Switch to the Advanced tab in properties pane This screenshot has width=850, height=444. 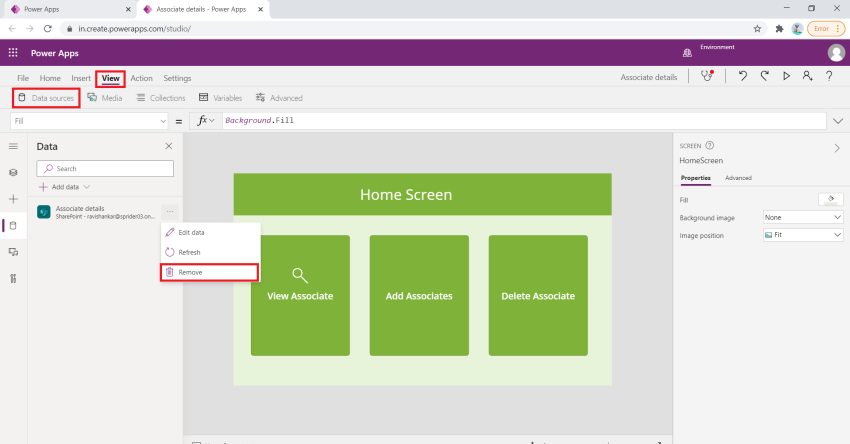(x=738, y=178)
